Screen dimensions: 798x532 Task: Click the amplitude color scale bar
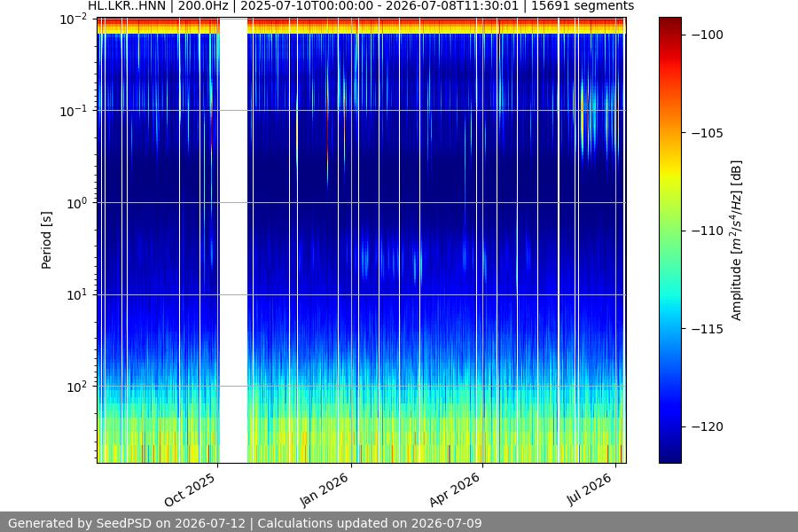coord(669,240)
